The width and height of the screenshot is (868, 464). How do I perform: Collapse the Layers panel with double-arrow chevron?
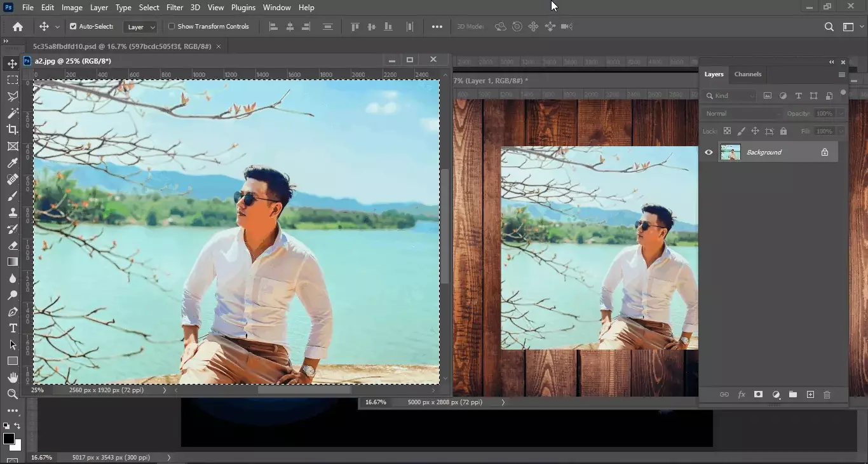831,62
